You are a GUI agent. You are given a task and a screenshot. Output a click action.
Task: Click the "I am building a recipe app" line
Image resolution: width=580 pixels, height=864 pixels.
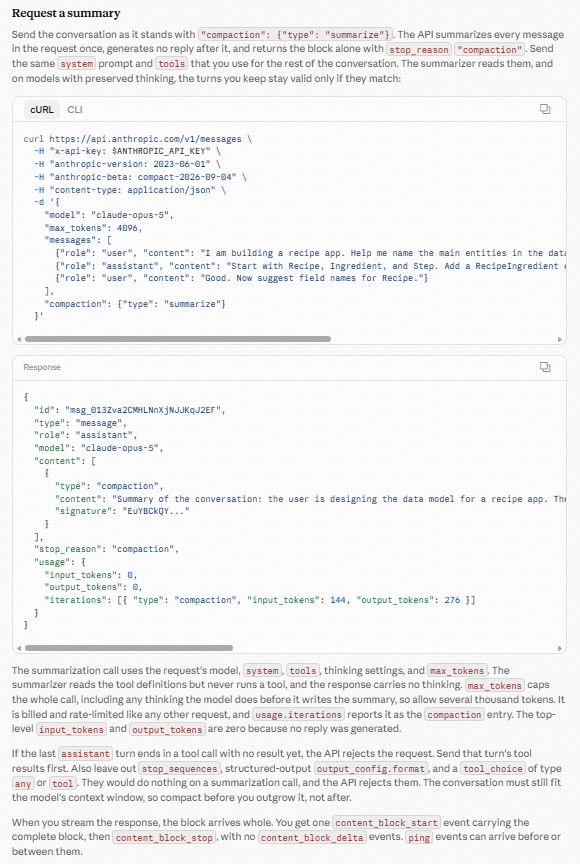click(310, 253)
